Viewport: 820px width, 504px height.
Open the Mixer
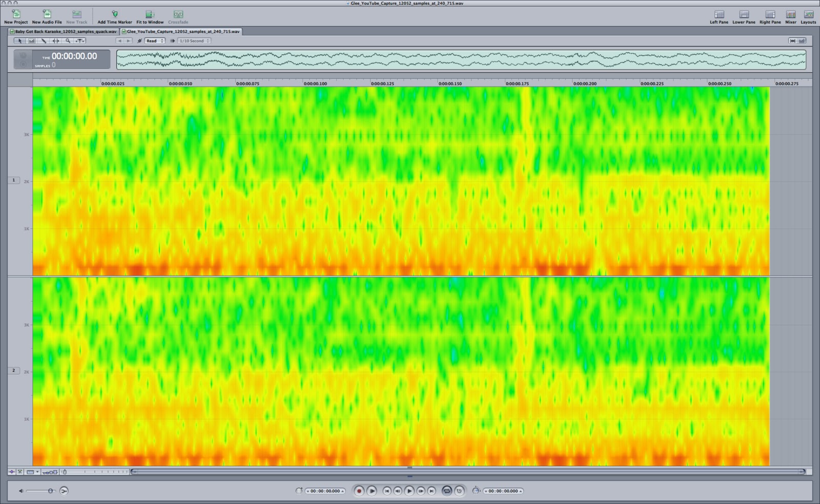click(x=791, y=16)
